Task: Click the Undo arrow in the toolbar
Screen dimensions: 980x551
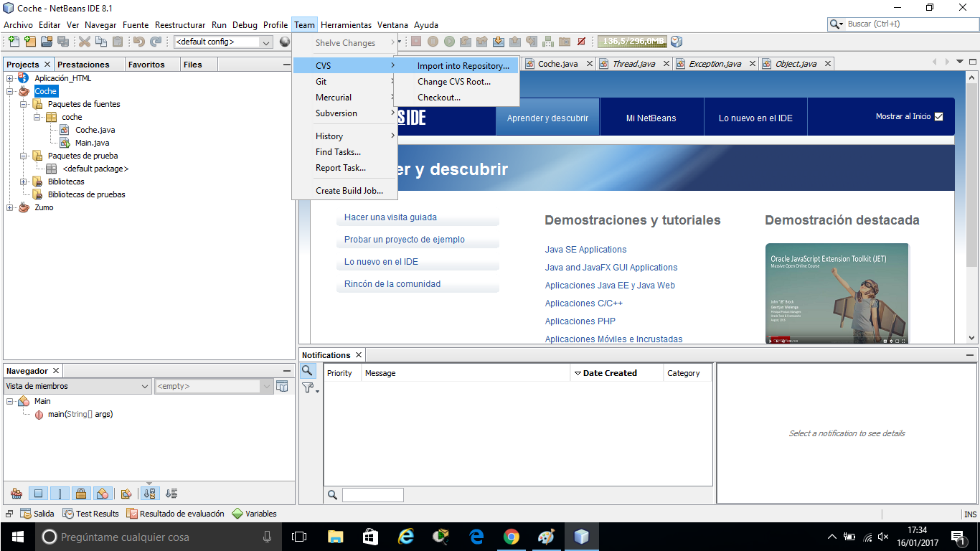Action: click(138, 42)
